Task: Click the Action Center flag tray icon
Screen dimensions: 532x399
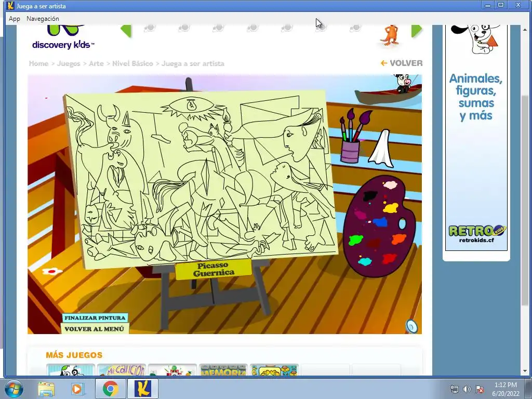Action: pyautogui.click(x=480, y=389)
